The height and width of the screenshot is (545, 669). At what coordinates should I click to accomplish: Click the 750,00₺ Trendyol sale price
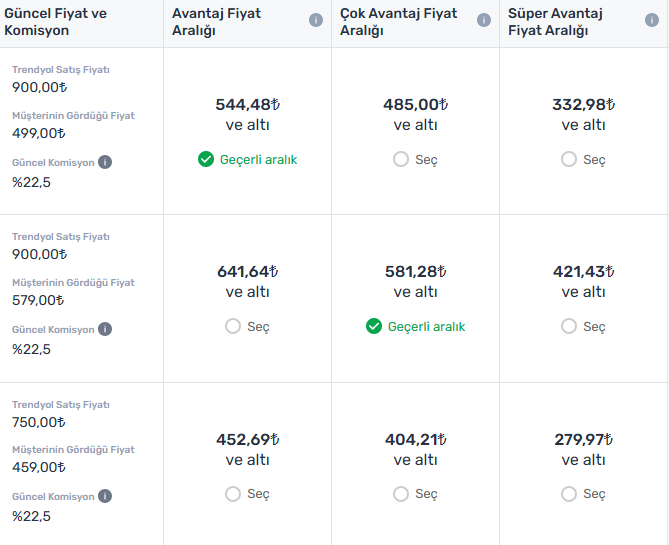pos(39,423)
